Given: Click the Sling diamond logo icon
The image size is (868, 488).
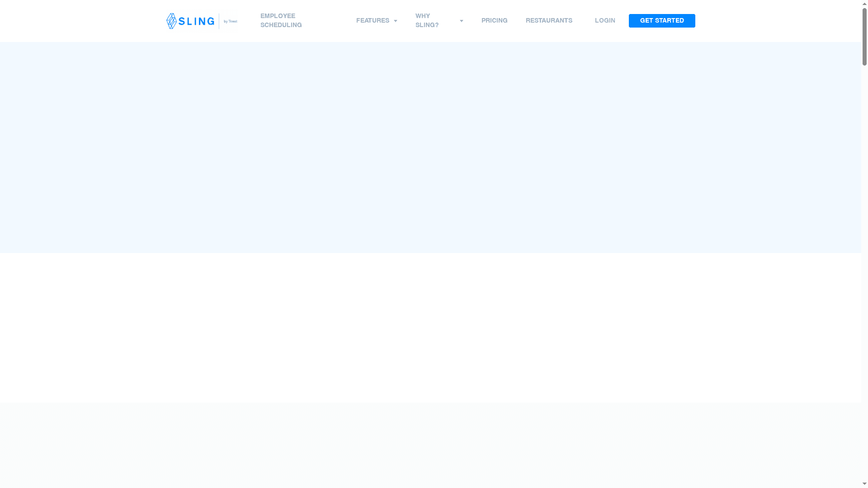Looking at the screenshot, I should [172, 21].
